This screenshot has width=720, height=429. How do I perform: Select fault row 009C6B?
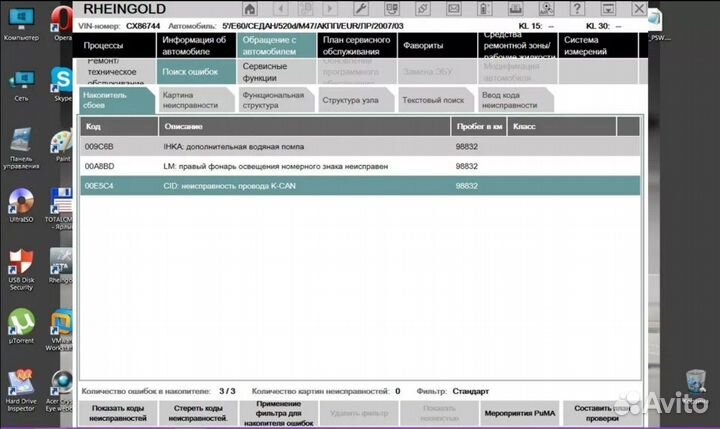360,147
